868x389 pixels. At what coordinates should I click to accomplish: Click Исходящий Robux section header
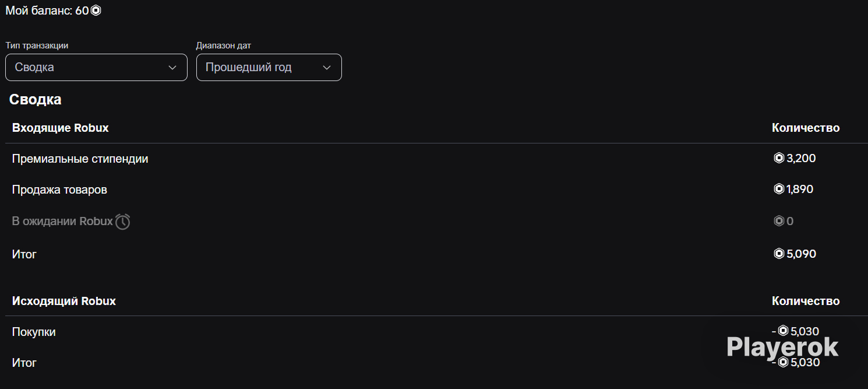64,301
